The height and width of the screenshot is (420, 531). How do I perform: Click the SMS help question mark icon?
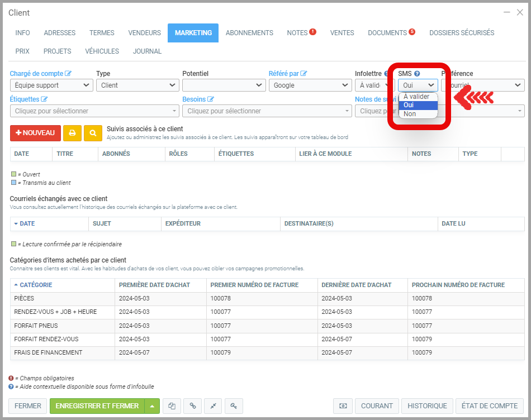pos(417,74)
